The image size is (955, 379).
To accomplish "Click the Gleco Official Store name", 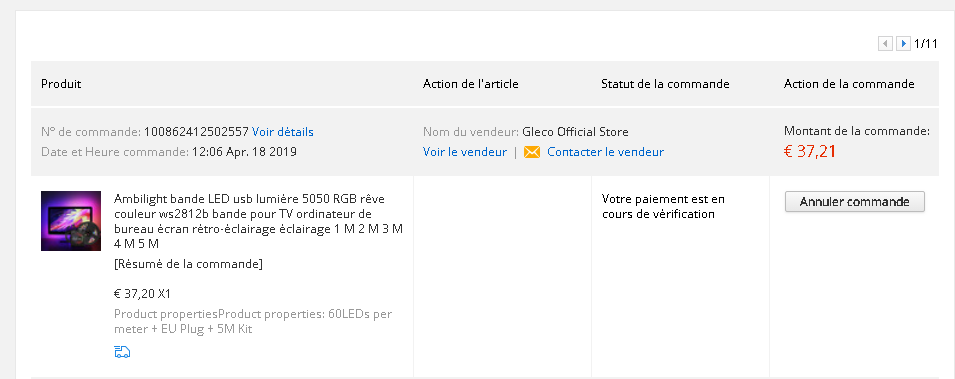I will click(576, 132).
